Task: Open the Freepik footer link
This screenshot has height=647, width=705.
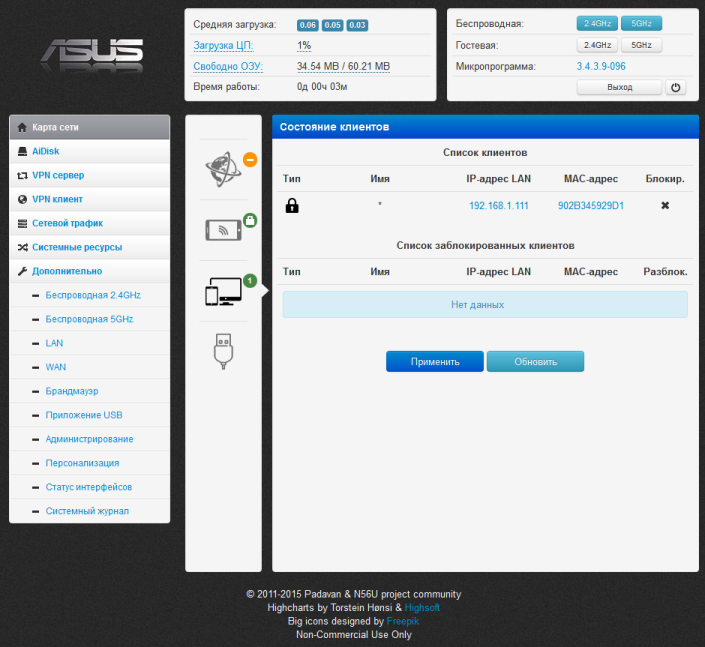Action: [x=403, y=621]
